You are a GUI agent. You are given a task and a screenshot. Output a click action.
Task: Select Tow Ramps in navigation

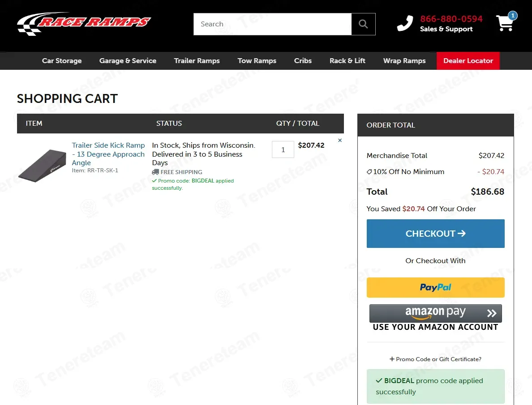257,61
